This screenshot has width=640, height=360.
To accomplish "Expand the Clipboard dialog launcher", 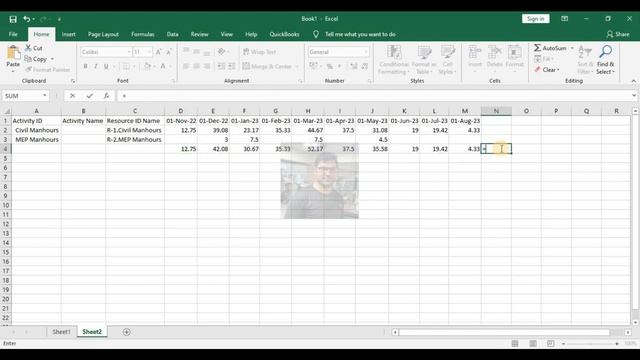I will click(73, 81).
